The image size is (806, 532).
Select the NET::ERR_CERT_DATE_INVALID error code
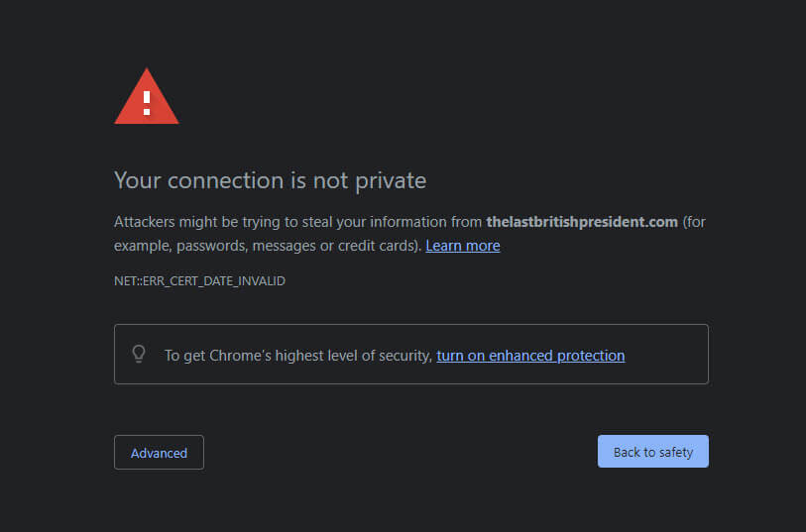coord(199,281)
